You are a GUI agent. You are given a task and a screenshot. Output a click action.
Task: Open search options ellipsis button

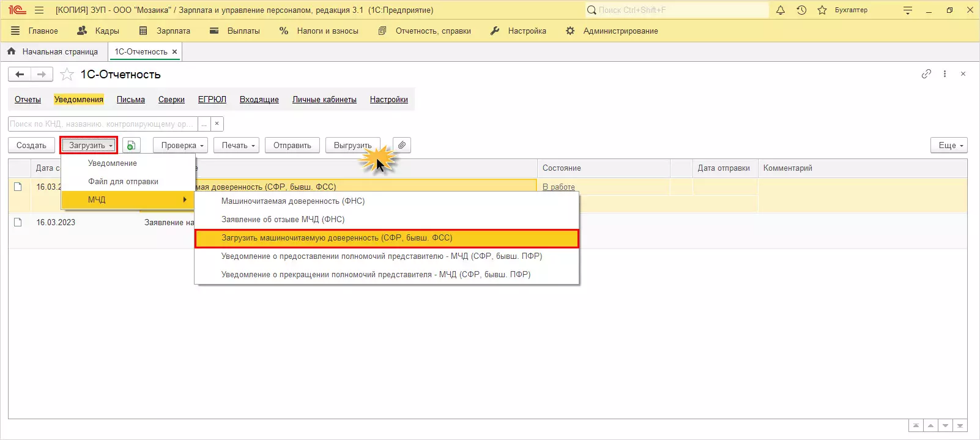(x=204, y=124)
